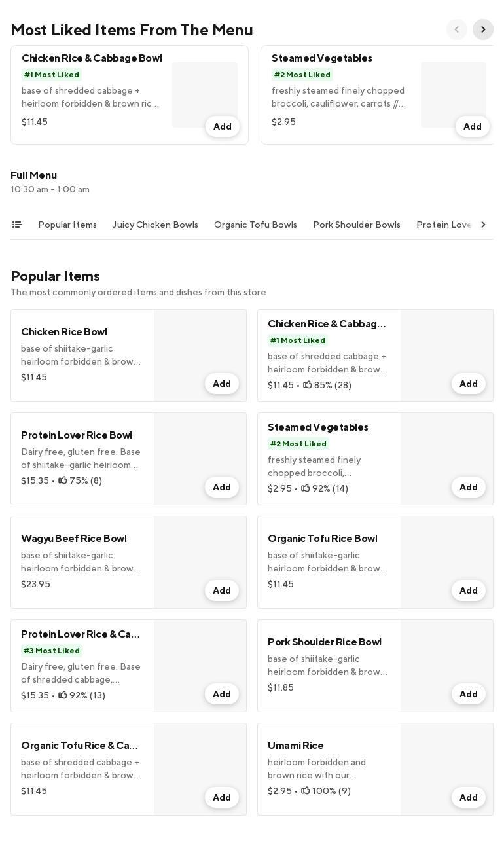Switch to the Popular Items tab
The height and width of the screenshot is (851, 504).
pyautogui.click(x=67, y=225)
